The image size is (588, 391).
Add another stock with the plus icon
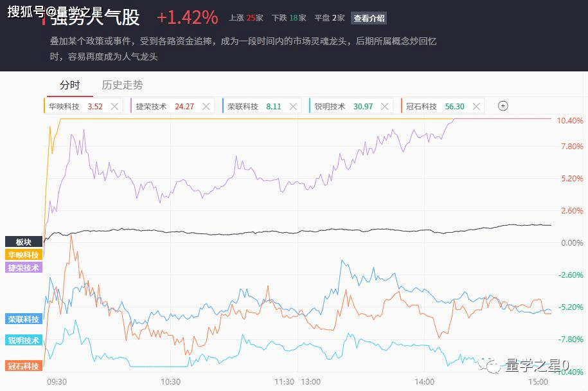click(503, 106)
